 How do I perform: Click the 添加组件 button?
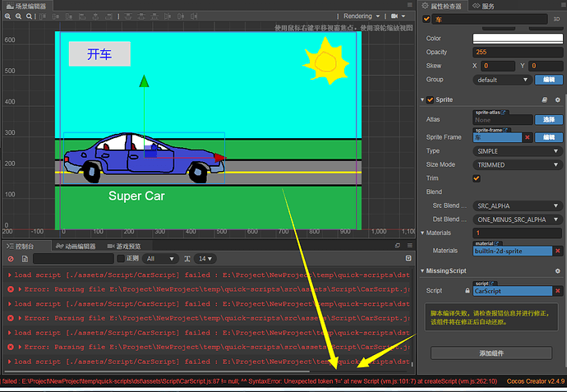click(x=491, y=353)
